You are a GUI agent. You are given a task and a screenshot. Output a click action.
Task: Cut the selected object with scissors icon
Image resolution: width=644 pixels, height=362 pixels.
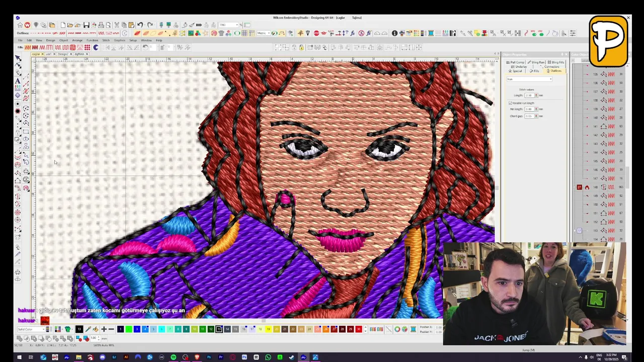(117, 25)
